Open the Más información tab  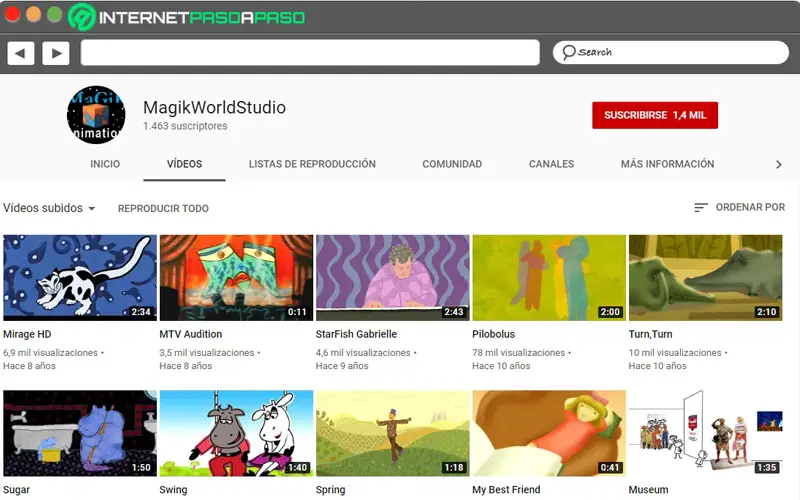(667, 164)
